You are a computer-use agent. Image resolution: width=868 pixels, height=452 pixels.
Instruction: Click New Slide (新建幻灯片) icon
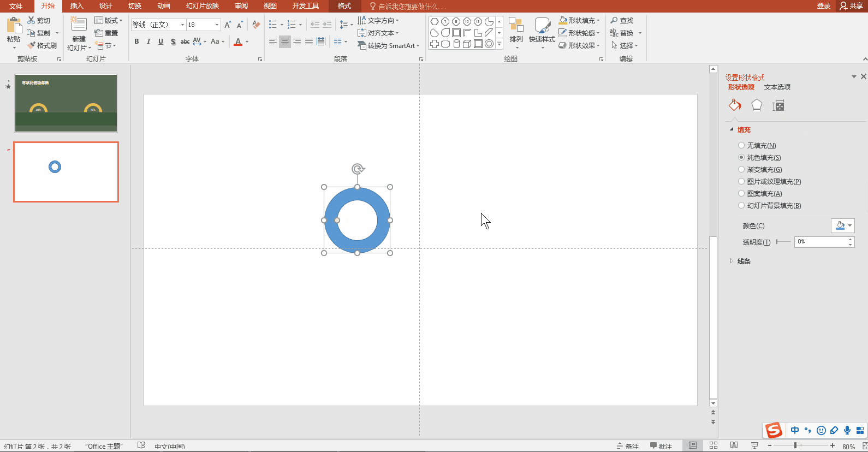[79, 25]
